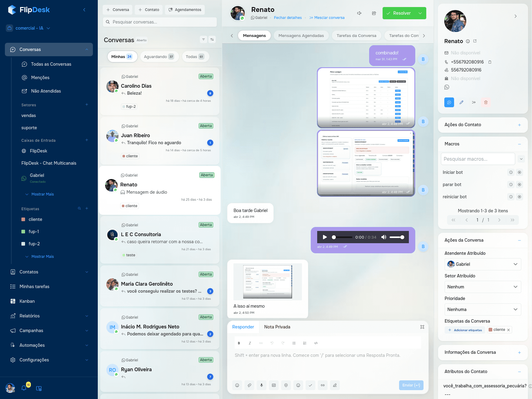Attach a file using the paperclip icon
Image resolution: width=532 pixels, height=399 pixels.
[249, 385]
